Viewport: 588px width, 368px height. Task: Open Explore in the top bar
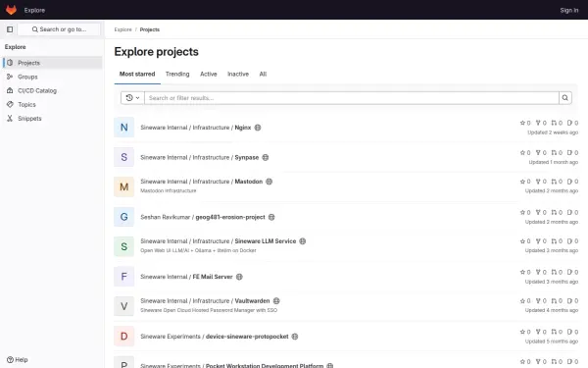[x=34, y=10]
